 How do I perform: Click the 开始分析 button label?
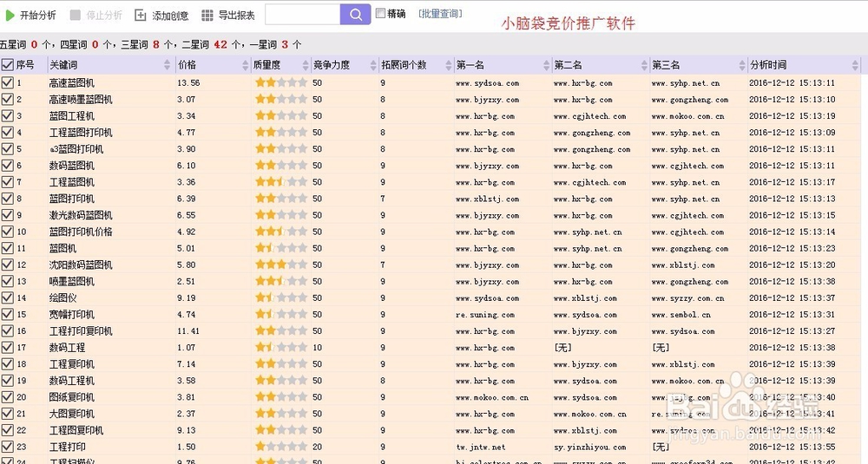coord(37,16)
